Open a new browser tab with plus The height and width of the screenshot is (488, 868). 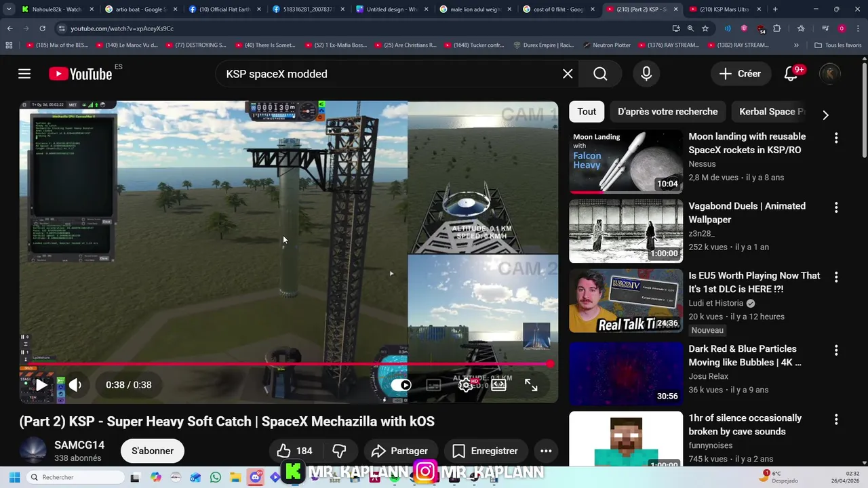tap(775, 9)
